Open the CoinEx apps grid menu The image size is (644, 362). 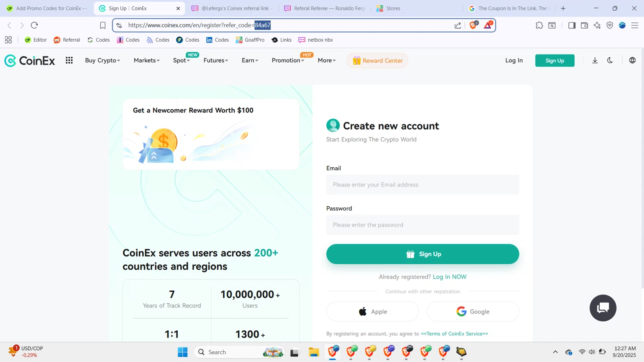coord(69,60)
